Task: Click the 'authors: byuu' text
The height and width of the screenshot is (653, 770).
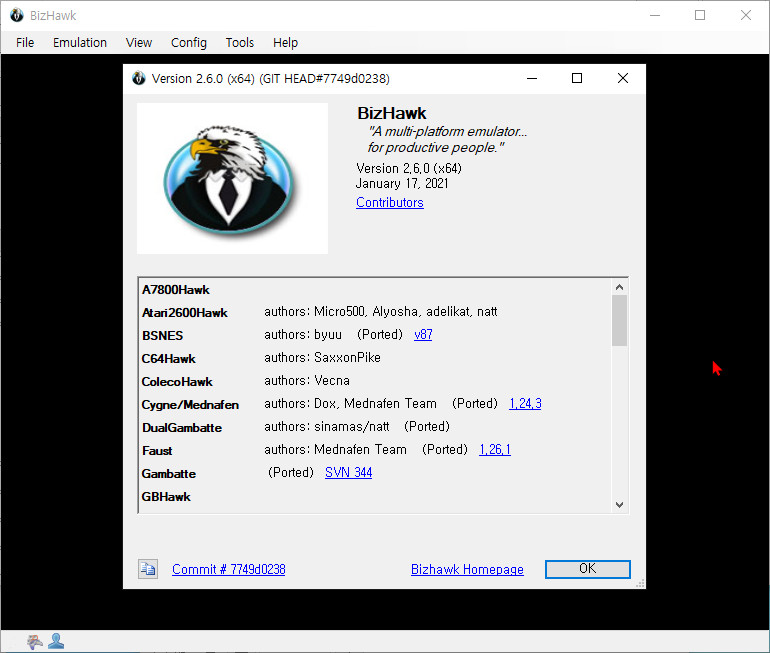Action: [303, 334]
